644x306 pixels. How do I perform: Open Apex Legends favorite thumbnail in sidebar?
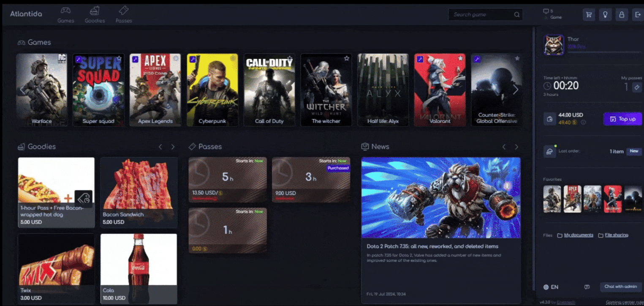click(572, 199)
